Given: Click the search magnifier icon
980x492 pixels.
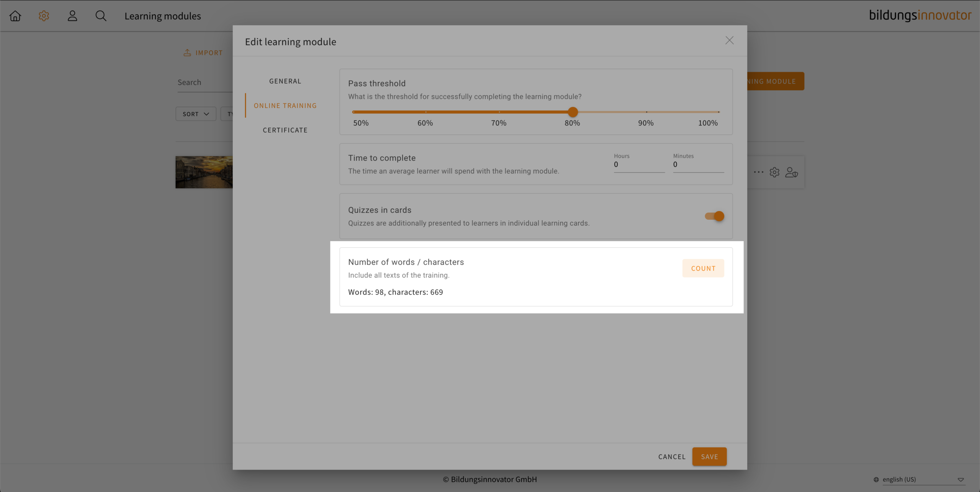Looking at the screenshot, I should (x=101, y=16).
